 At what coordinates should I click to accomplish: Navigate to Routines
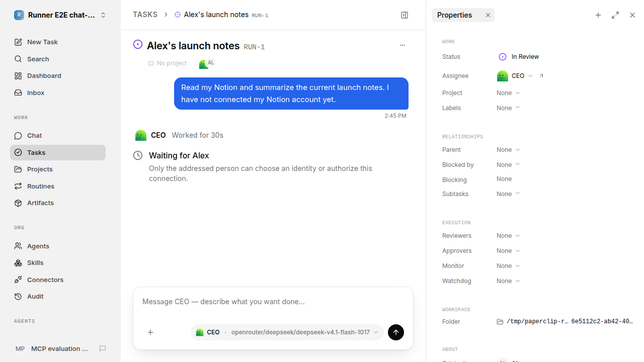(58, 186)
